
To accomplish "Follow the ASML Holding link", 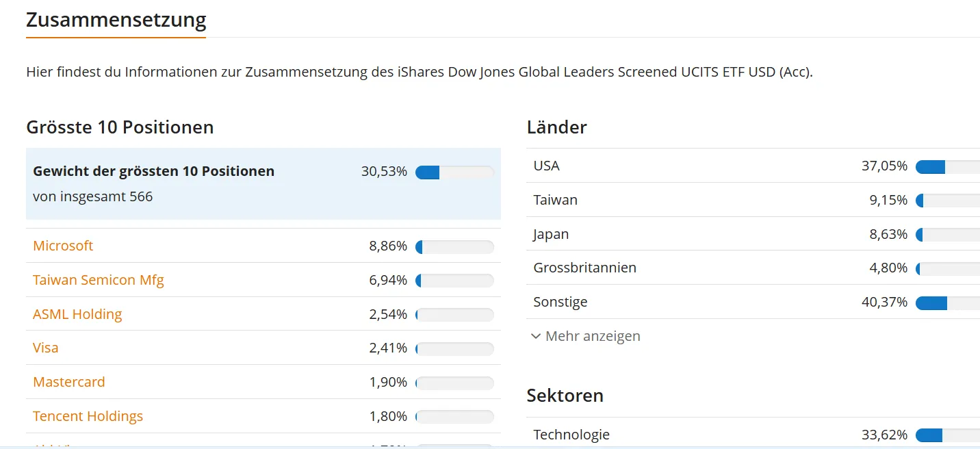I will coord(77,314).
